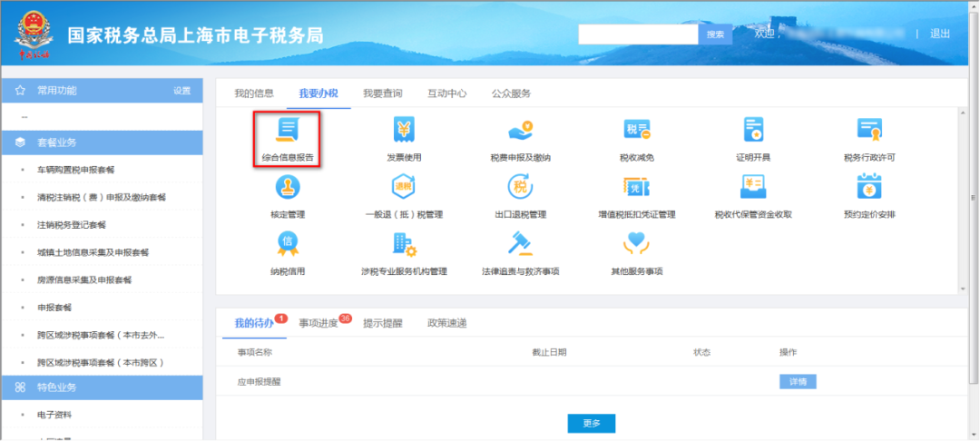Image resolution: width=980 pixels, height=441 pixels.
Task: Click the 特色业务 section header
Action: click(102, 387)
